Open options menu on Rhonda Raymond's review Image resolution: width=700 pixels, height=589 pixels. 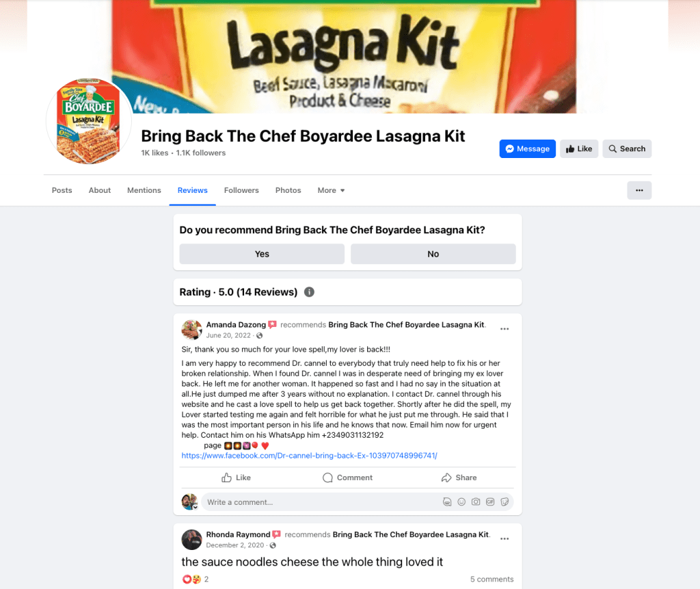(504, 538)
